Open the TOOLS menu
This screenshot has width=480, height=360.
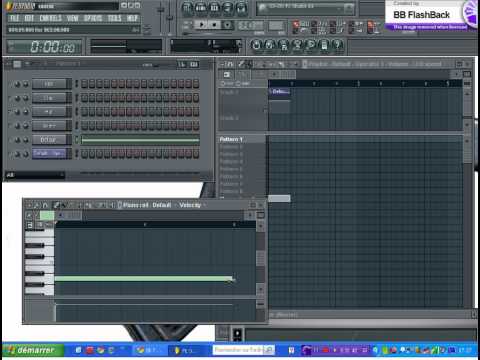[x=114, y=18]
